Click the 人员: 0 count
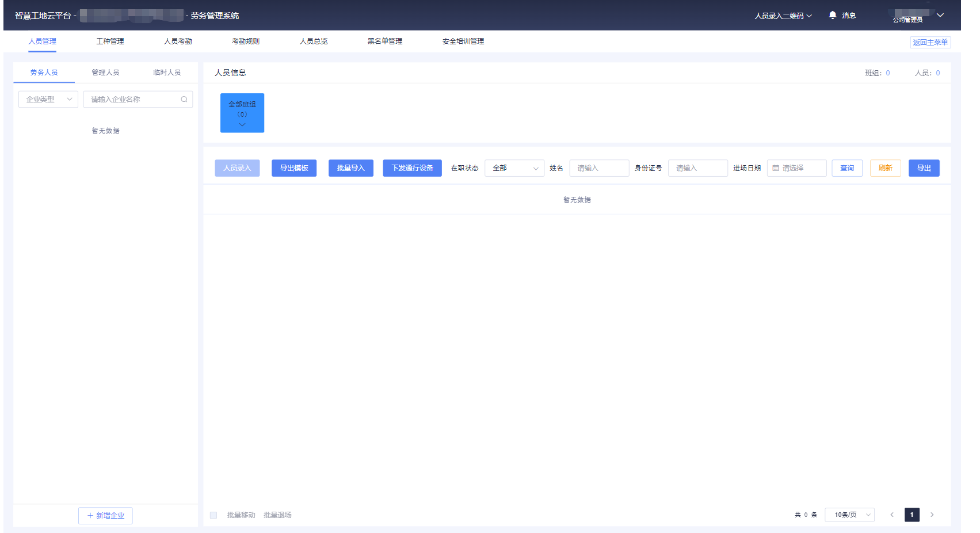 [928, 73]
